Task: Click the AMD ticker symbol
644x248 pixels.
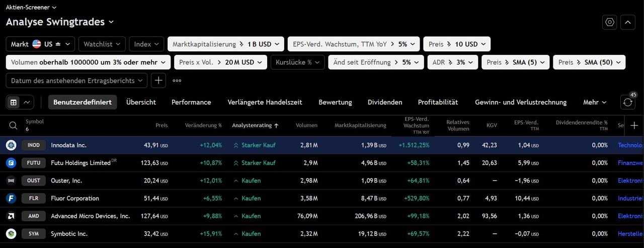Action: 34,216
